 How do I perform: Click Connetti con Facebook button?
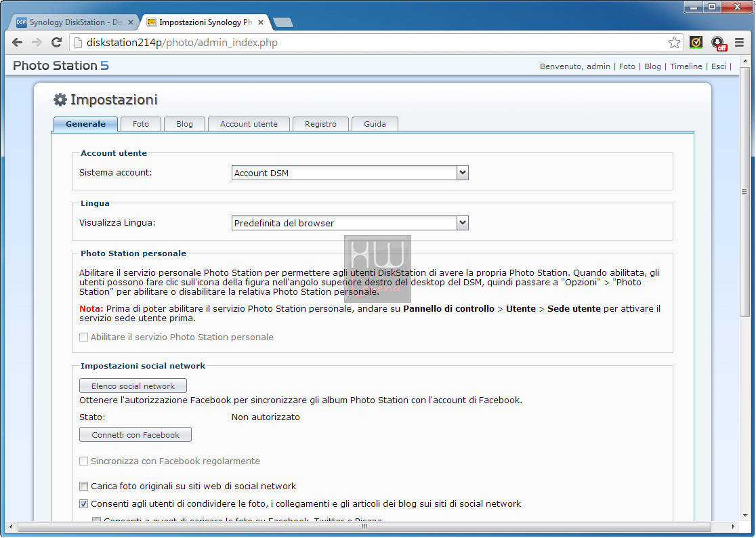(135, 434)
